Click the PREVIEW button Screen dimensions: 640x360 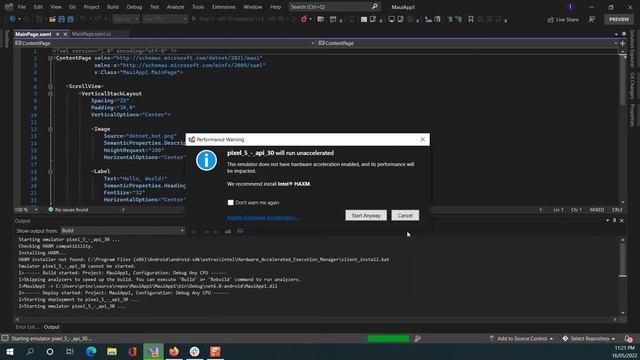point(619,19)
